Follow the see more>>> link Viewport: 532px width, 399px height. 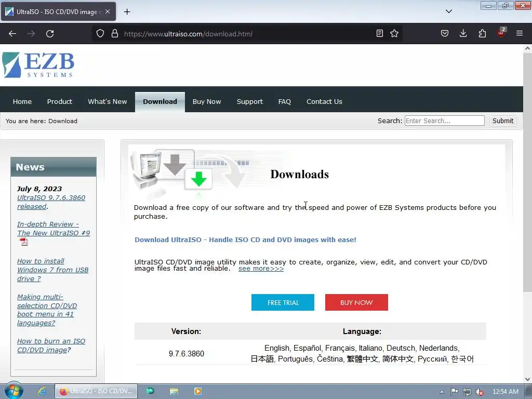point(261,269)
